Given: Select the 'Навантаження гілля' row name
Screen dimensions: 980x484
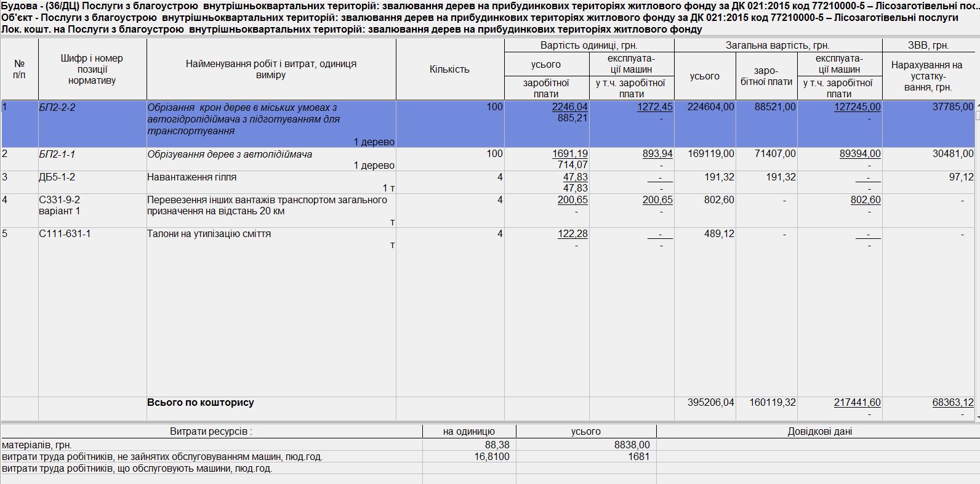Looking at the screenshot, I should [x=191, y=177].
